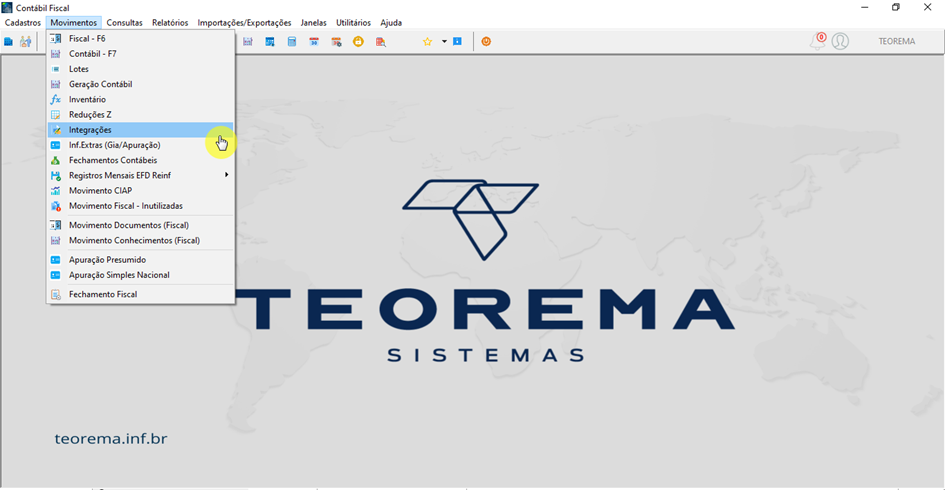Close the Contábil Fiscal window
The width and height of the screenshot is (945, 490).
[928, 7]
